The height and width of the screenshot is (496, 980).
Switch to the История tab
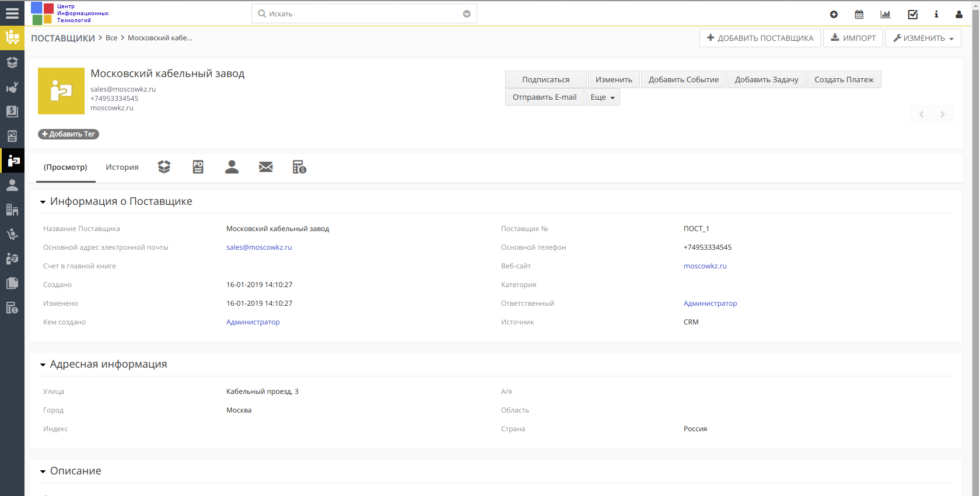(122, 167)
